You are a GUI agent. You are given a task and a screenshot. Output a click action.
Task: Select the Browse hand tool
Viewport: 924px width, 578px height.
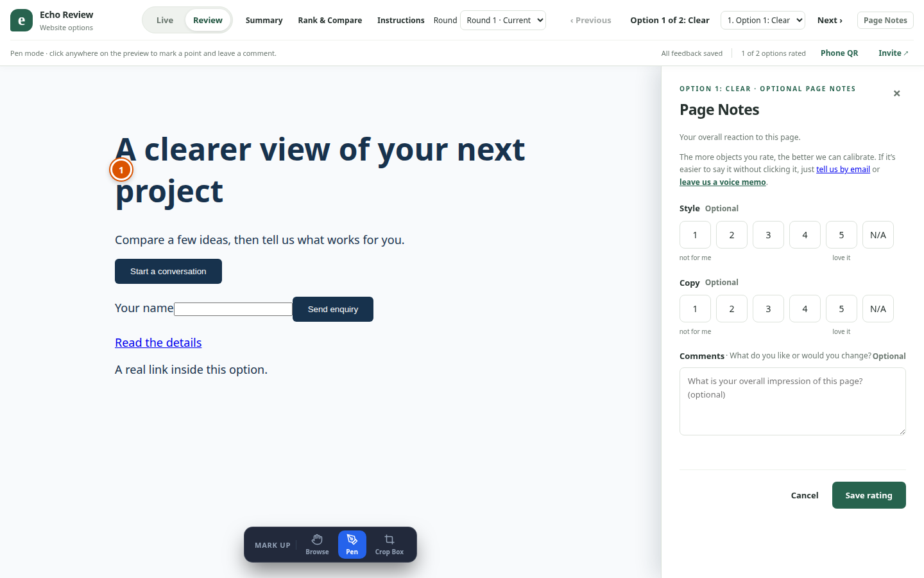[x=317, y=545]
